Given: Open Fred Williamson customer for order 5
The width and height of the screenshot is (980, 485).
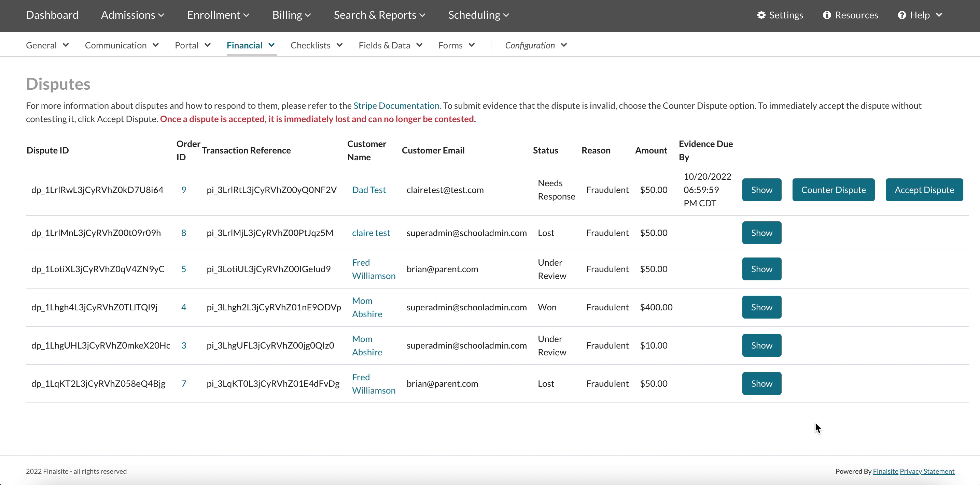Looking at the screenshot, I should [x=373, y=269].
